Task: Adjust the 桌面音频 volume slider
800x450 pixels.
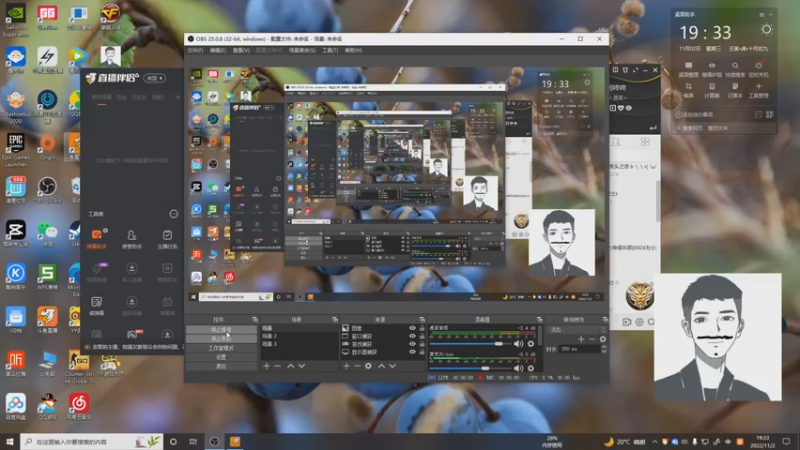Action: [x=470, y=344]
